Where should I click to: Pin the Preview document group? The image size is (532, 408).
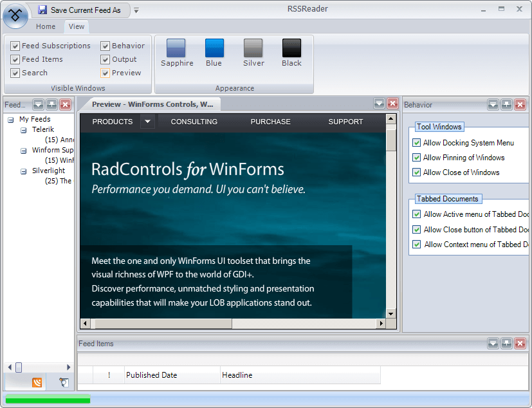point(379,103)
